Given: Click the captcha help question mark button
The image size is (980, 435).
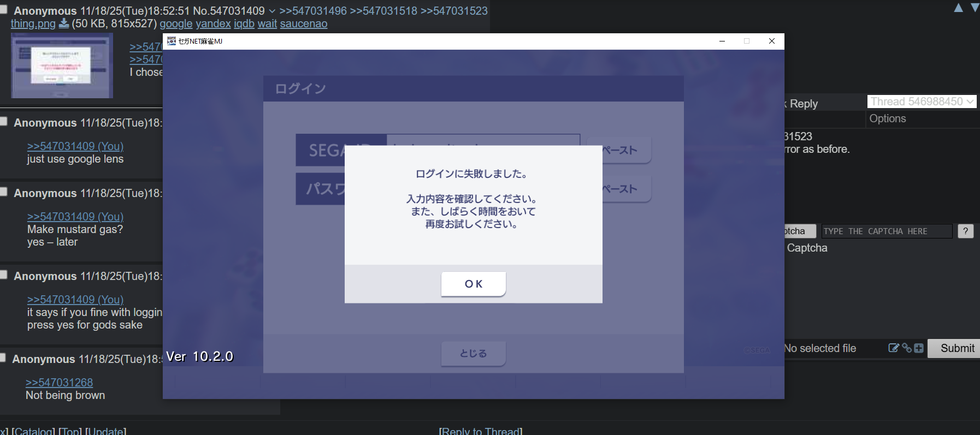Looking at the screenshot, I should pyautogui.click(x=966, y=231).
